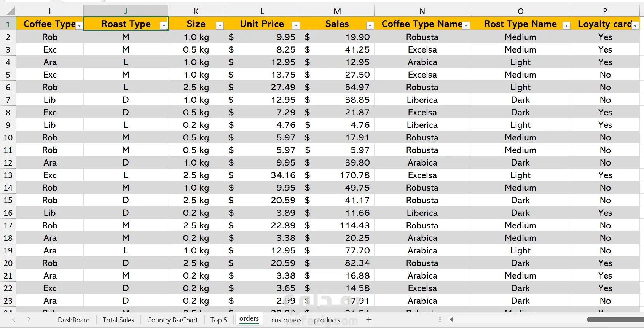Select row 13 header
Viewport: 644px width, 328px height.
coord(8,175)
